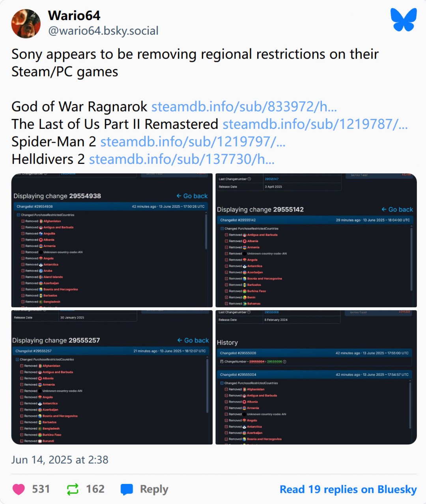Click the Jun 14, 2025 timestamp
426x504 pixels.
pos(60,460)
